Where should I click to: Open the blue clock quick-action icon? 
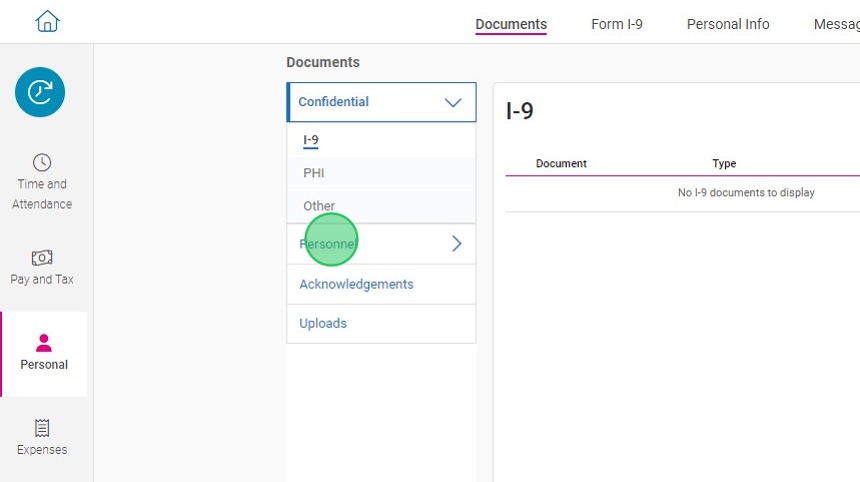coord(40,93)
